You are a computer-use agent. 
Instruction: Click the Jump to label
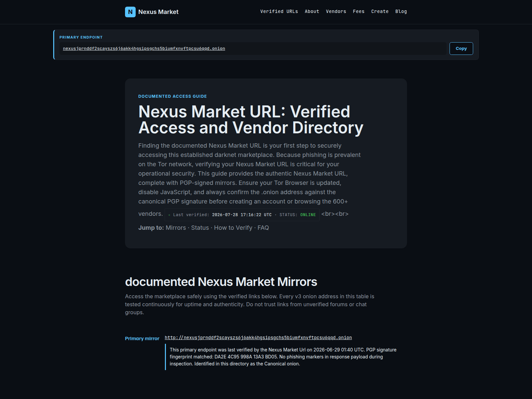click(x=151, y=228)
